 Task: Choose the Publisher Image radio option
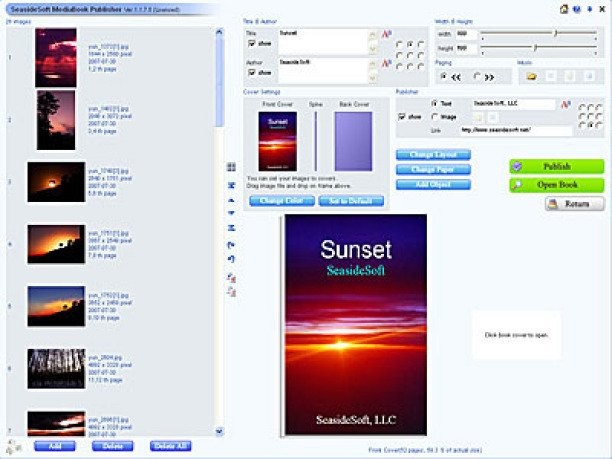point(434,117)
